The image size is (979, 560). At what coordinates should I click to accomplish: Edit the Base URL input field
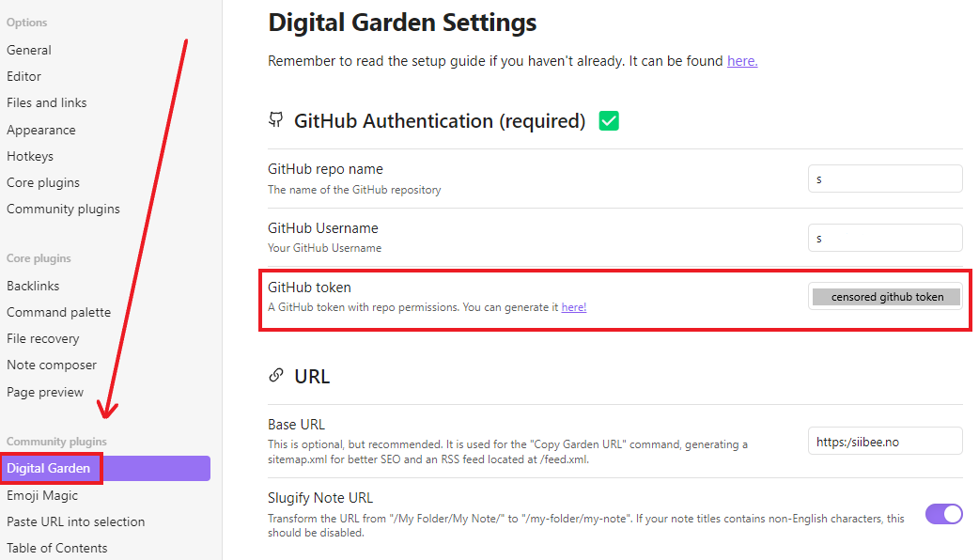pos(884,442)
